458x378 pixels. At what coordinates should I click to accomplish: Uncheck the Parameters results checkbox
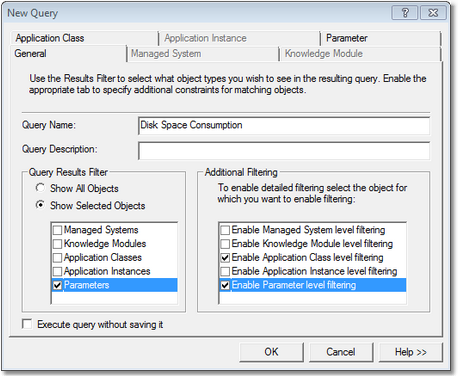57,285
